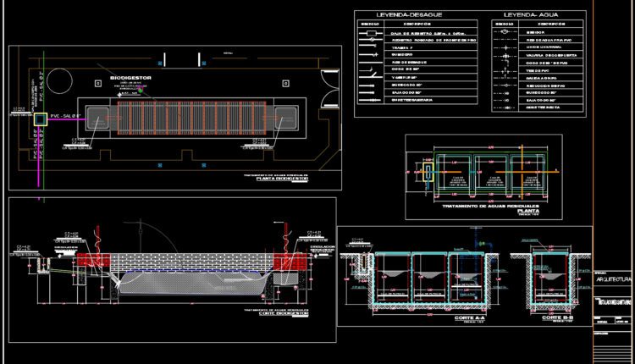Click the vertical orange section line in treatment plan
This screenshot has width=635, height=364.
pyautogui.click(x=522, y=172)
